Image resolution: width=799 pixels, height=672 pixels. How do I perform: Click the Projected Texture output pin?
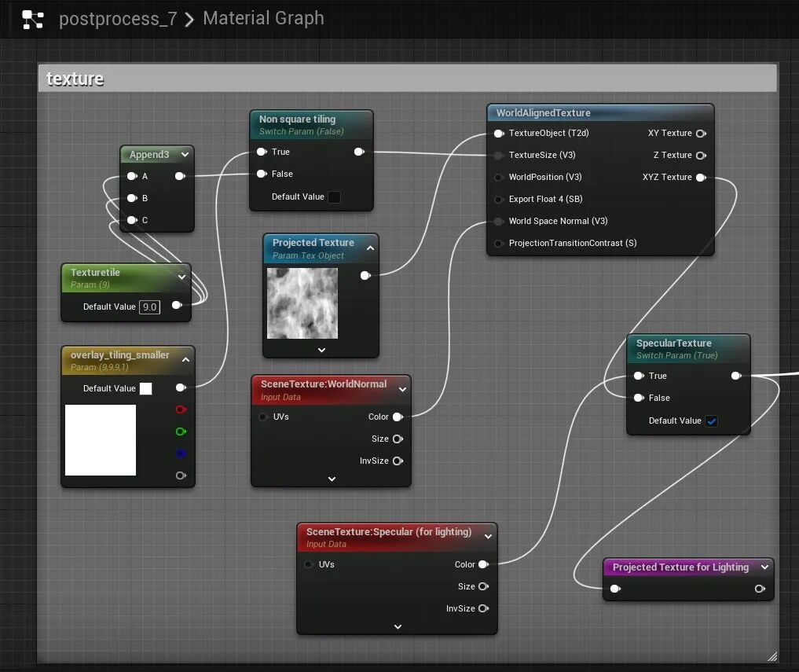tap(365, 275)
